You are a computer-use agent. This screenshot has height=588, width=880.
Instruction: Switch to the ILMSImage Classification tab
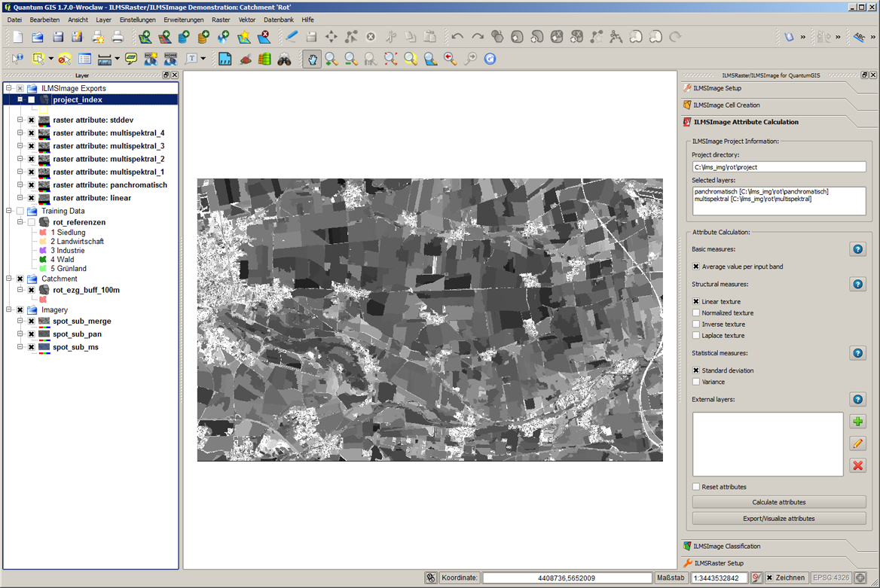(x=726, y=547)
